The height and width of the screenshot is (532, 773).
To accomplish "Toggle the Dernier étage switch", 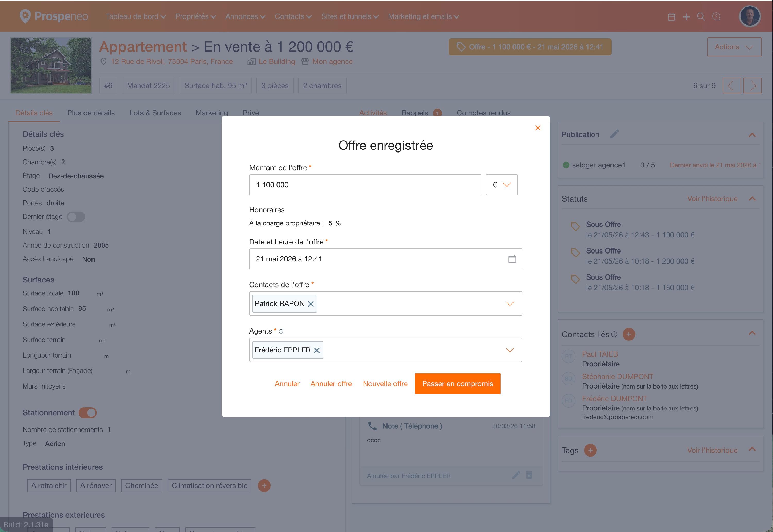I will coord(76,217).
